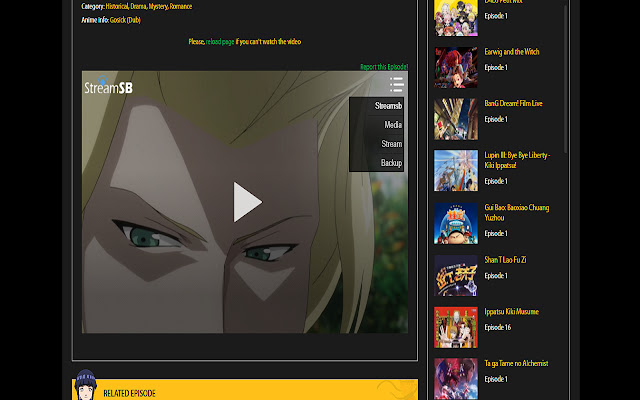Viewport: 640px width, 400px height.
Task: Click Episode 1 under Earwig and the Witch
Action: (496, 67)
